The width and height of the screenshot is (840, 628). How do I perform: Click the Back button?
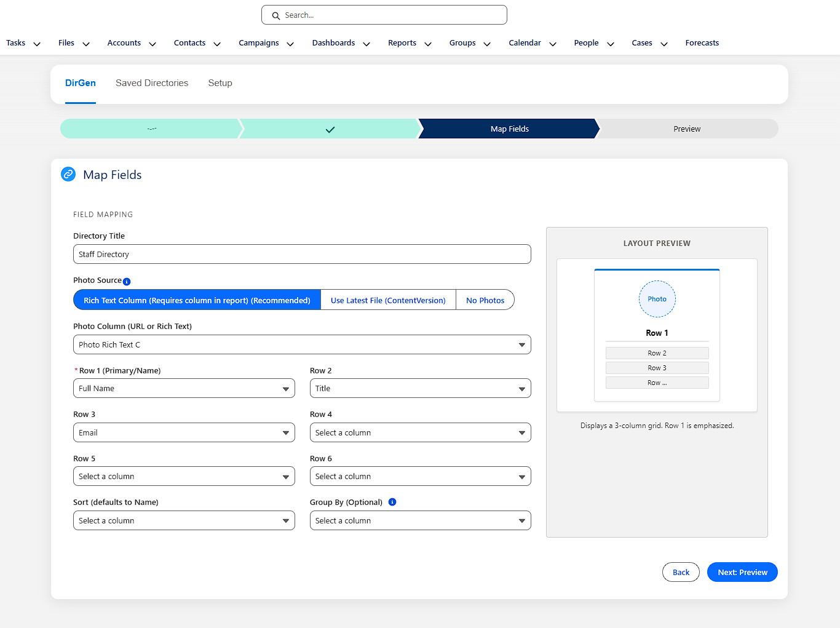click(x=681, y=572)
